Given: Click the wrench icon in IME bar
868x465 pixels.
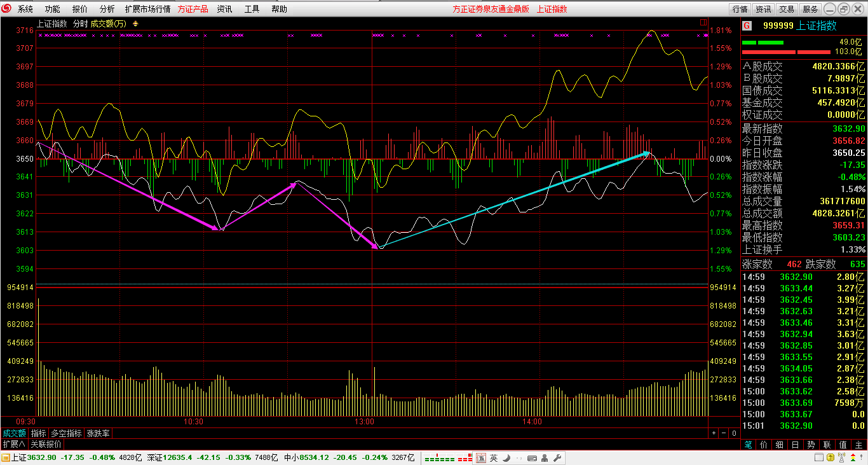Looking at the screenshot, I should [557, 458].
